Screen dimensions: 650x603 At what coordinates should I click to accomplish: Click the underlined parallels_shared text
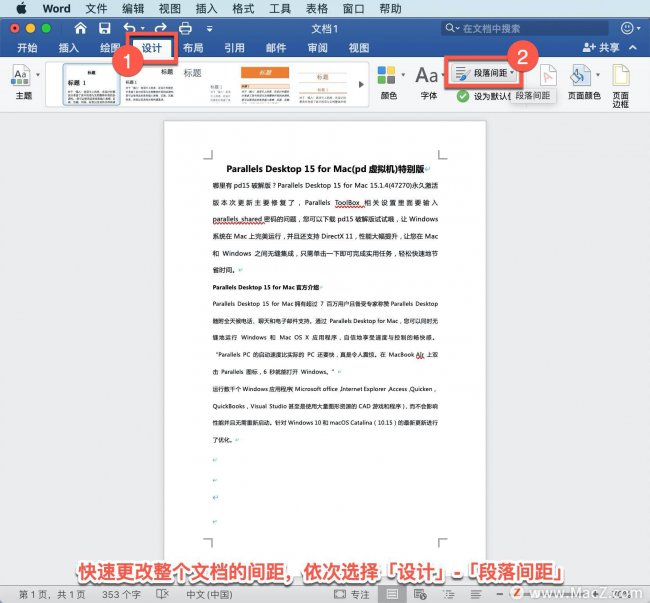pyautogui.click(x=237, y=219)
